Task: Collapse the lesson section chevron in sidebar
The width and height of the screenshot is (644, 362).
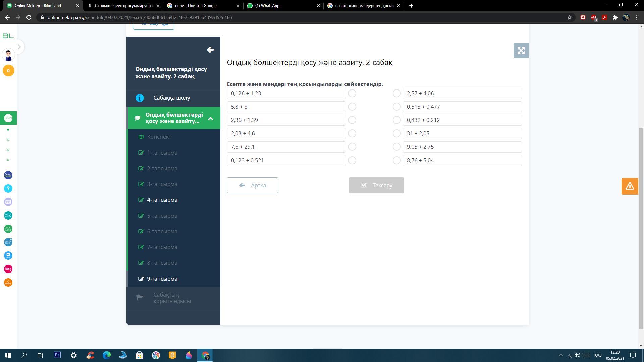Action: click(x=210, y=118)
